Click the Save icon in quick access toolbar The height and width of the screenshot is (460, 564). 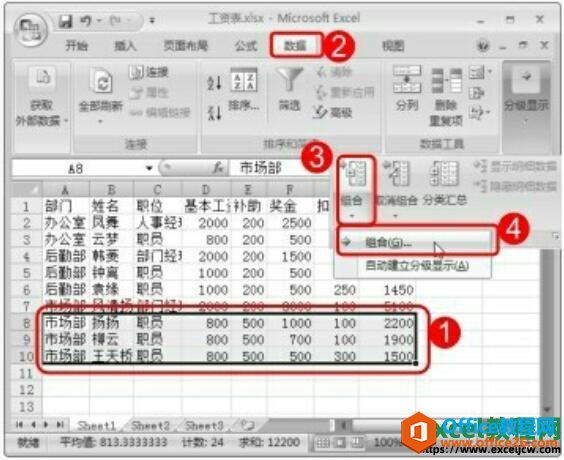click(x=65, y=21)
